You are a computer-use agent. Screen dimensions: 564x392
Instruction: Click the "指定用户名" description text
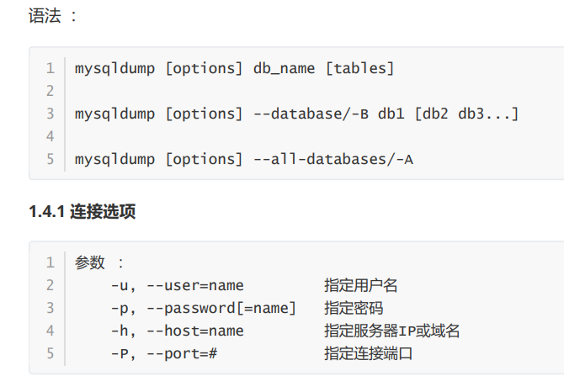[x=361, y=285]
